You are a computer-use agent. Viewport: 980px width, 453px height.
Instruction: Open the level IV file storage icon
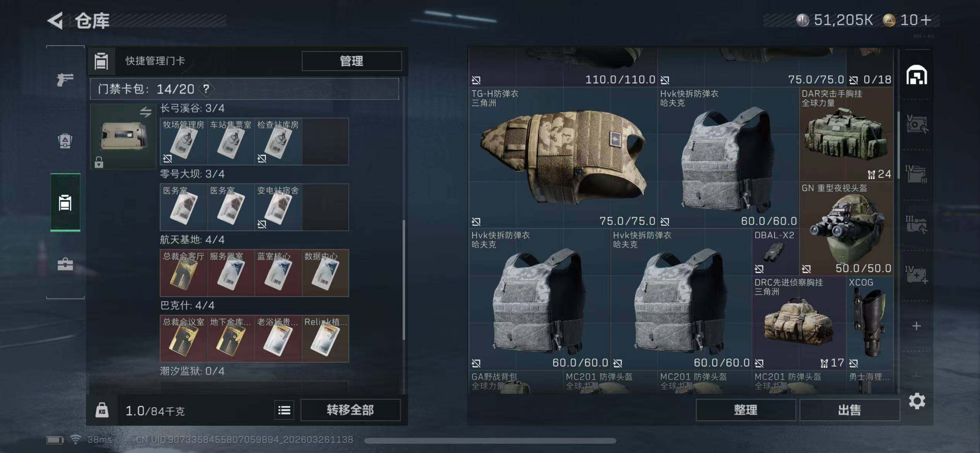[916, 174]
